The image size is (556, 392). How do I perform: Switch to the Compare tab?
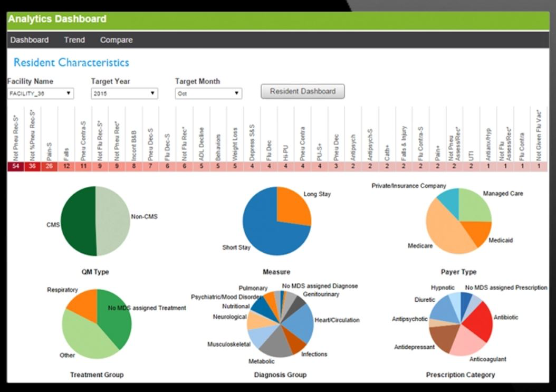(x=116, y=40)
